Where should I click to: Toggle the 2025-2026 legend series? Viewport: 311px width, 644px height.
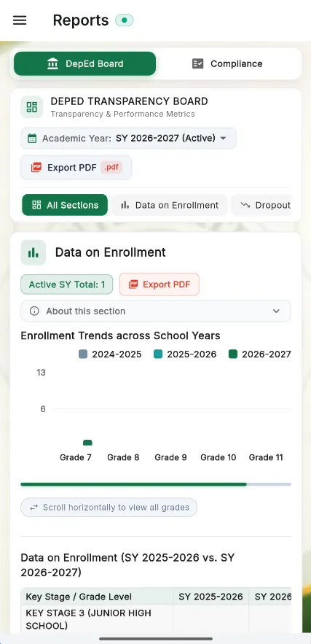(x=185, y=354)
